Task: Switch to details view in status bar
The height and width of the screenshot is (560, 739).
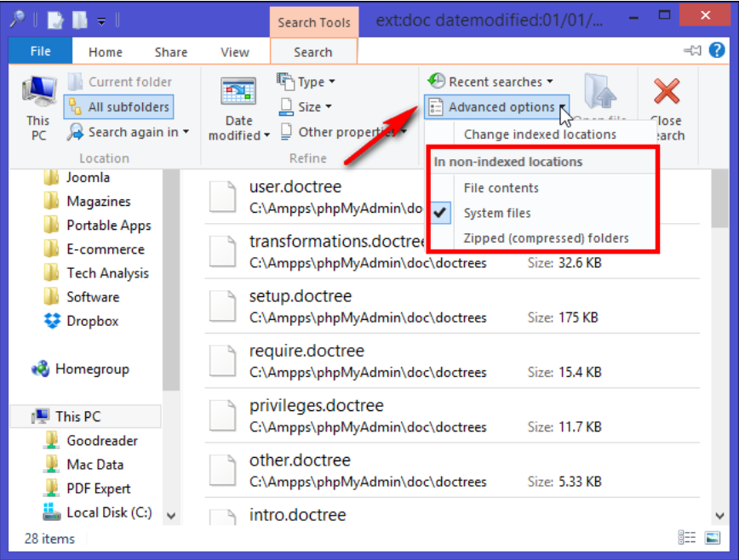Action: pos(687,537)
